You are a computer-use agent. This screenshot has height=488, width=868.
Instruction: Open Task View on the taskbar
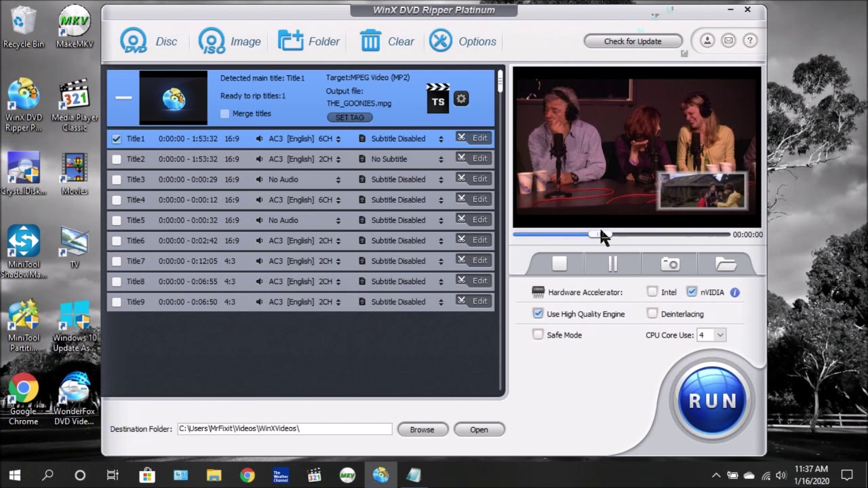[x=113, y=475]
